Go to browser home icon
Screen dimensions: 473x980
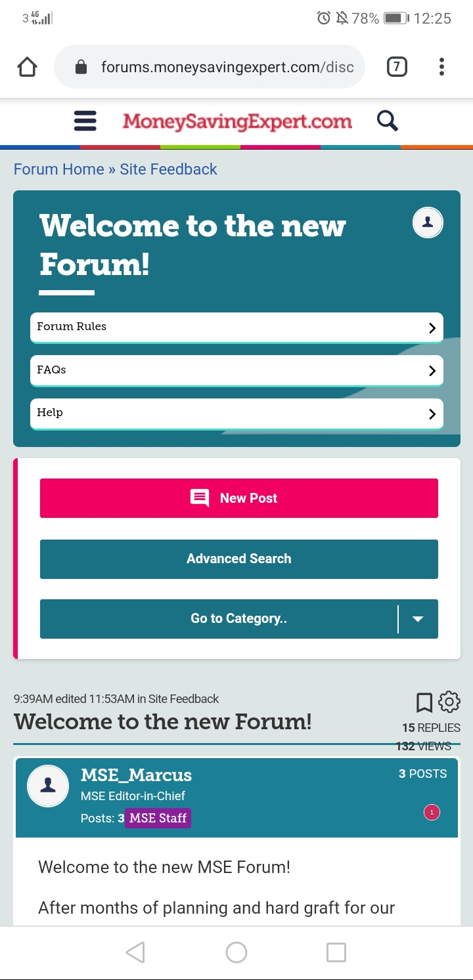tap(27, 67)
